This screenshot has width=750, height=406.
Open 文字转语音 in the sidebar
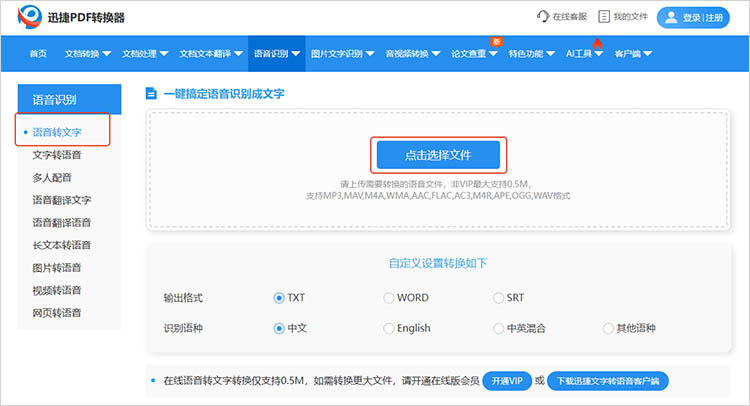(57, 155)
